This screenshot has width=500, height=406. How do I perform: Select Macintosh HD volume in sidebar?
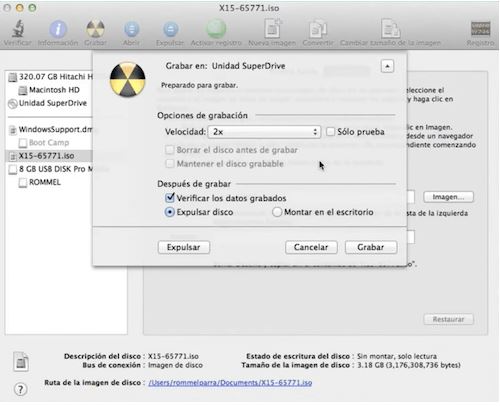pyautogui.click(x=49, y=90)
